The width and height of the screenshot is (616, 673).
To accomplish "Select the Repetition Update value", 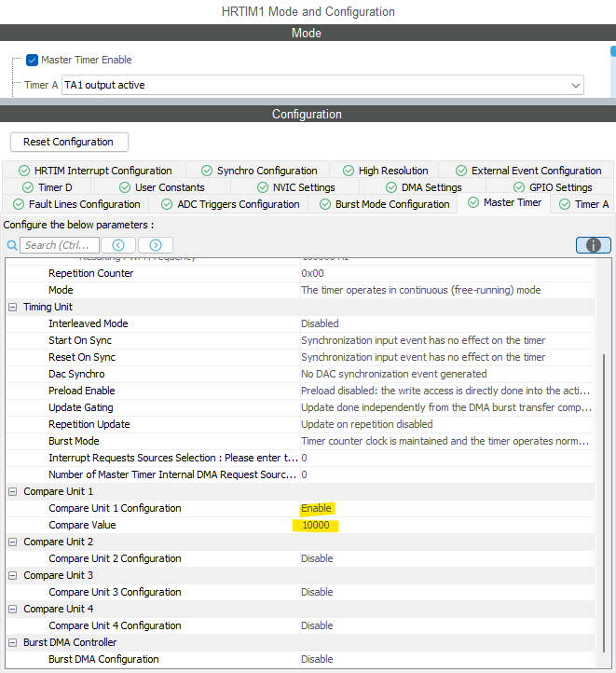I will 367,424.
